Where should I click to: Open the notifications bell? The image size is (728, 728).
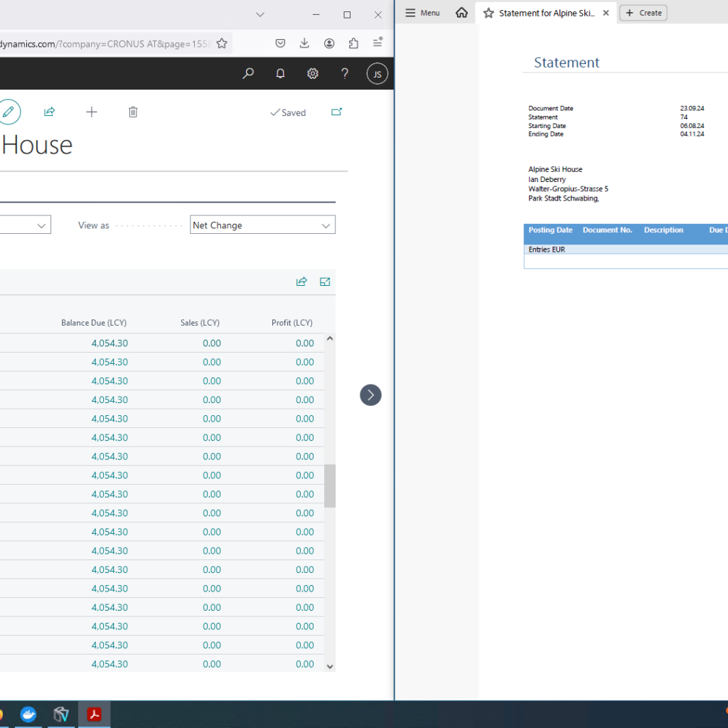(x=280, y=73)
